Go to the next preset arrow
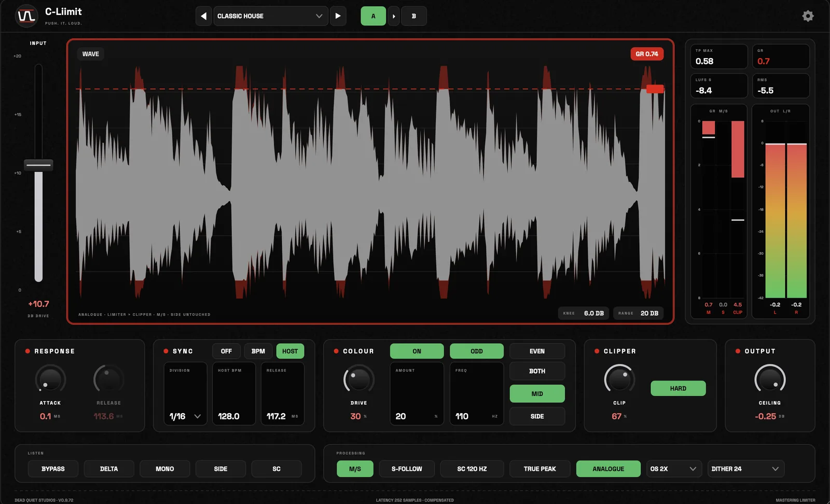 tap(338, 16)
